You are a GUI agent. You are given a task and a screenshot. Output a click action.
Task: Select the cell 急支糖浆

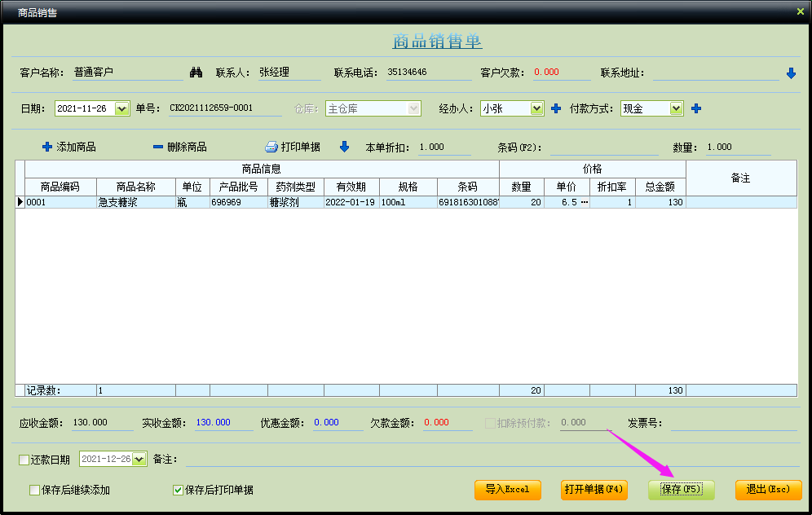point(135,202)
